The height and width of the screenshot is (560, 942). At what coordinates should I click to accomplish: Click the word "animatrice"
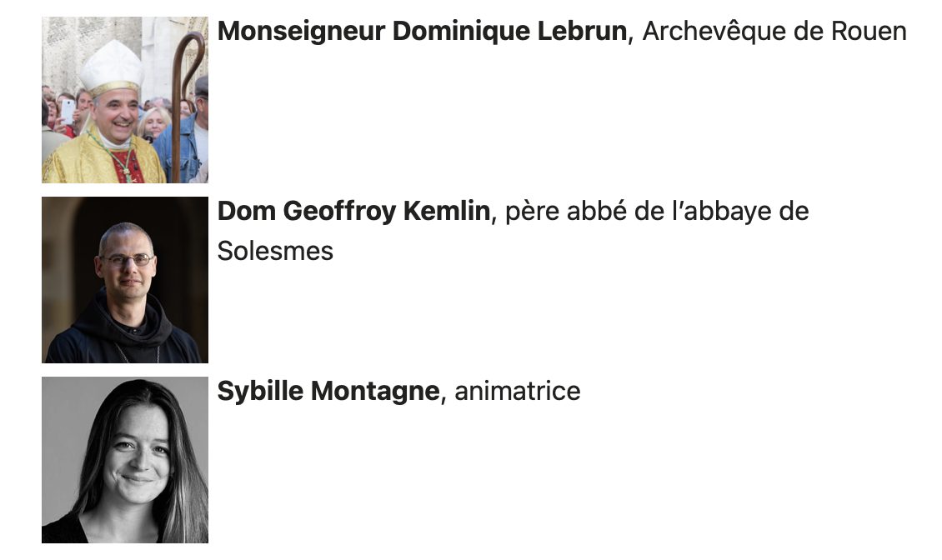click(517, 392)
